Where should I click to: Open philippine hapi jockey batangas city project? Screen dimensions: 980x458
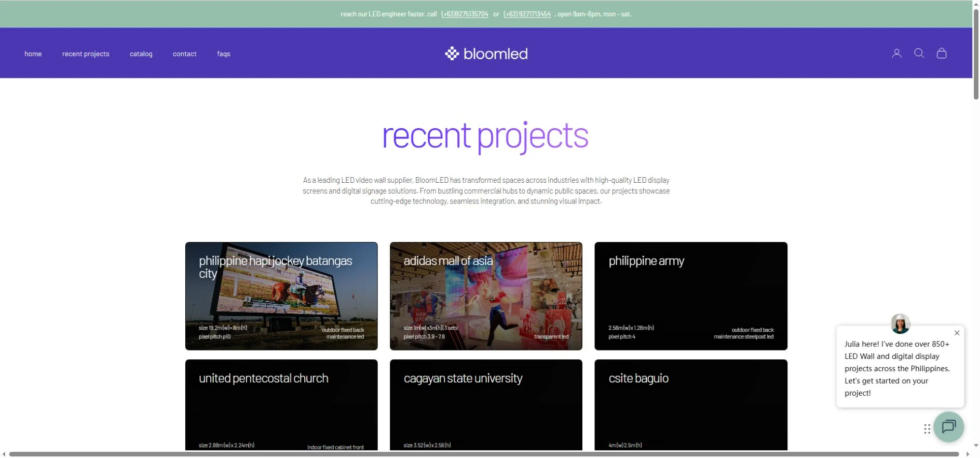click(281, 296)
